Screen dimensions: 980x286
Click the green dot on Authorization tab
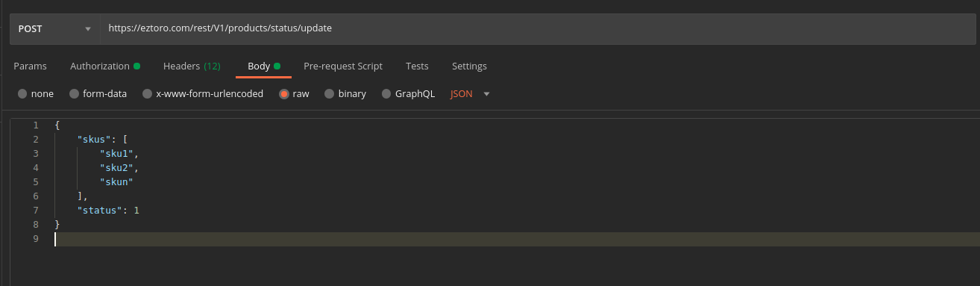click(136, 66)
